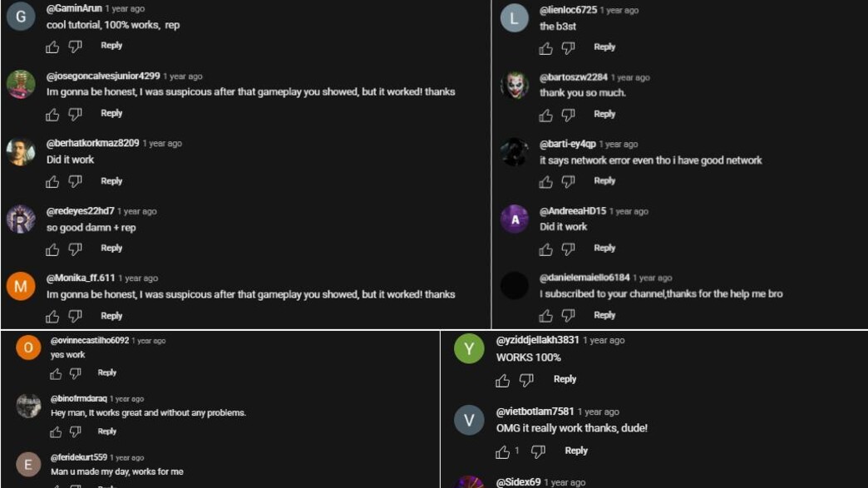This screenshot has height=488, width=868.
Task: Dislike the comment by @redeyes22hd7
Action: (x=75, y=249)
